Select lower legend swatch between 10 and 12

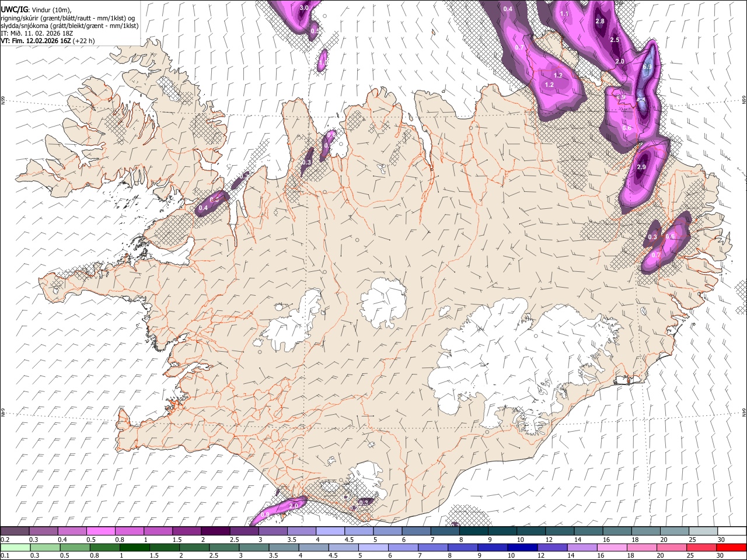tap(522, 547)
